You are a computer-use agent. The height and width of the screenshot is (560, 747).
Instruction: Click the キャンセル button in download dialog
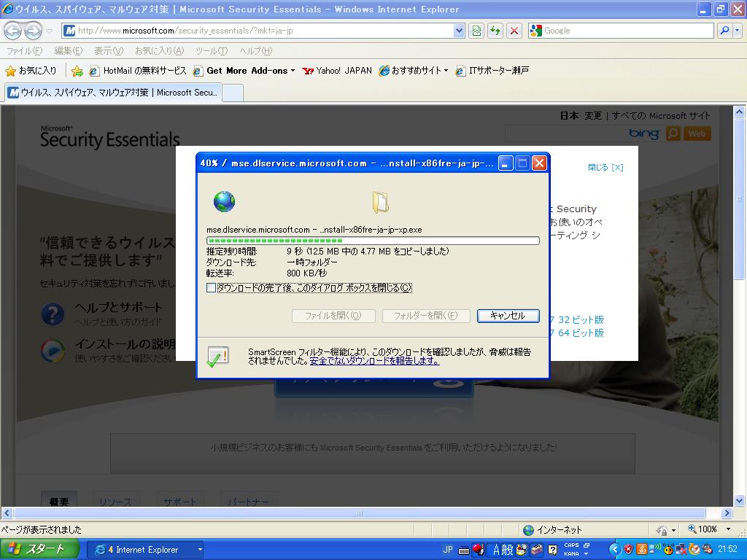pos(508,316)
